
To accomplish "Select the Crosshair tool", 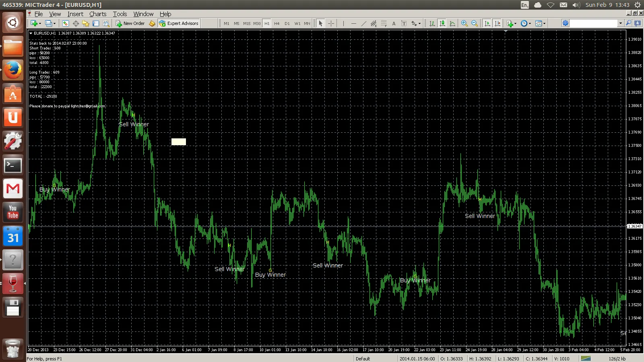I will [331, 23].
